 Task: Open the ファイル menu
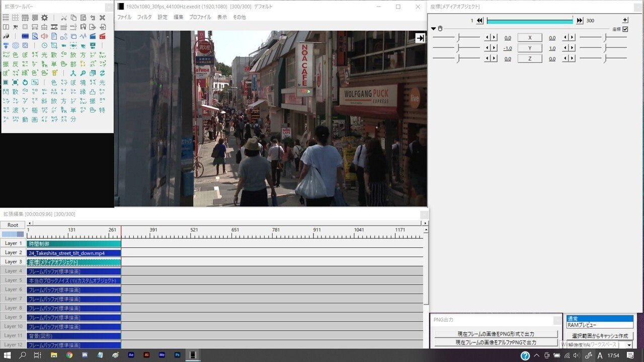(124, 17)
